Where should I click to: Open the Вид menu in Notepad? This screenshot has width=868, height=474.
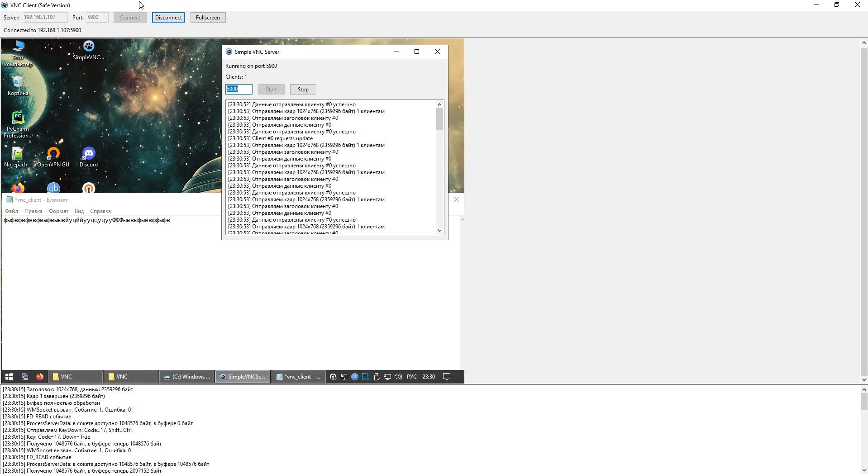[x=79, y=211]
